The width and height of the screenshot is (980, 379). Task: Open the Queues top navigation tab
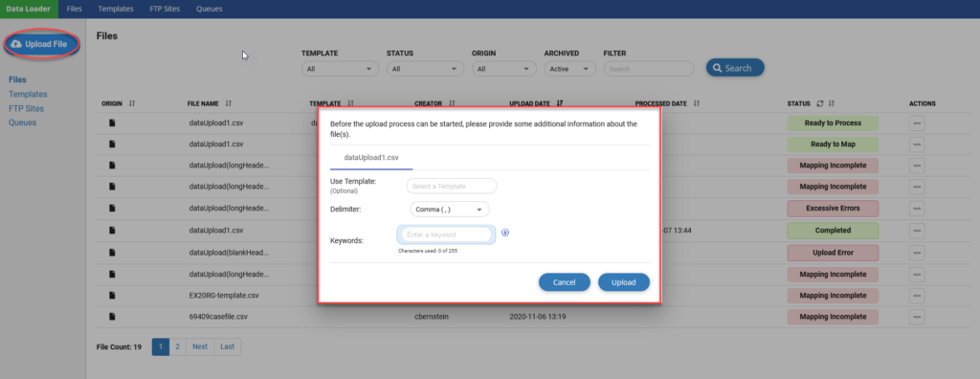(209, 9)
